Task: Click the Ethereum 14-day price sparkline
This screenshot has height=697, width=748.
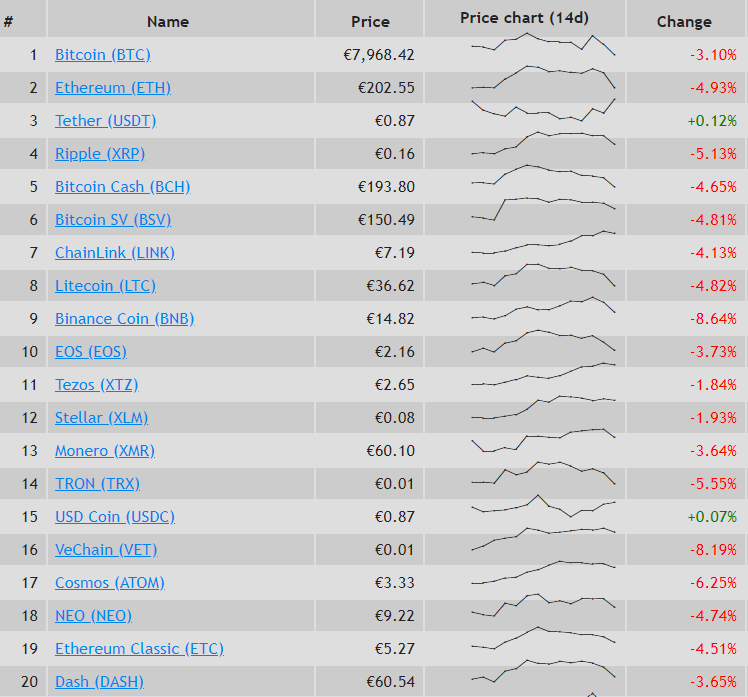Action: [x=543, y=77]
